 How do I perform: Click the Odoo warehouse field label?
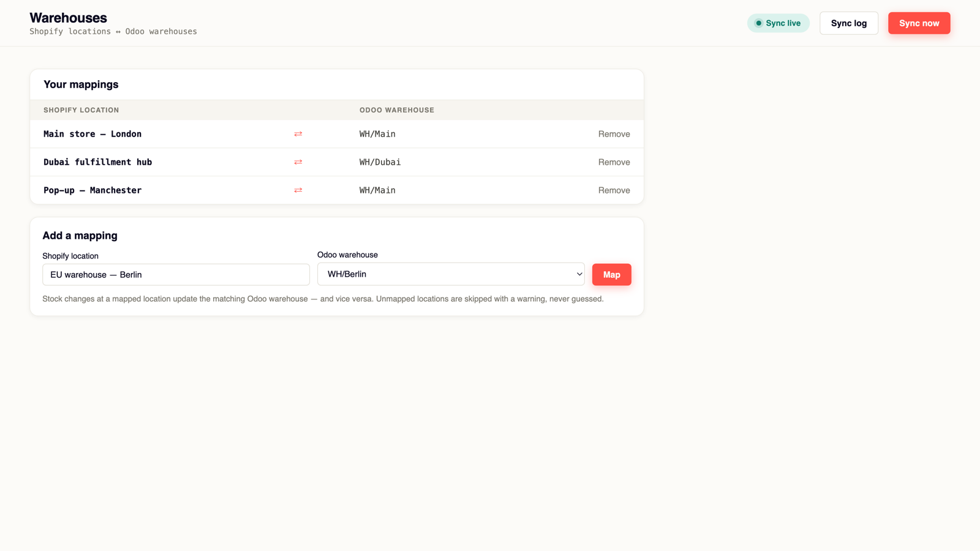point(347,255)
